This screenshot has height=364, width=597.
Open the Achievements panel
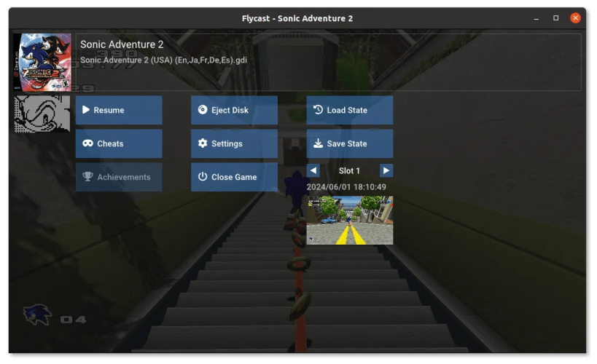click(x=119, y=177)
